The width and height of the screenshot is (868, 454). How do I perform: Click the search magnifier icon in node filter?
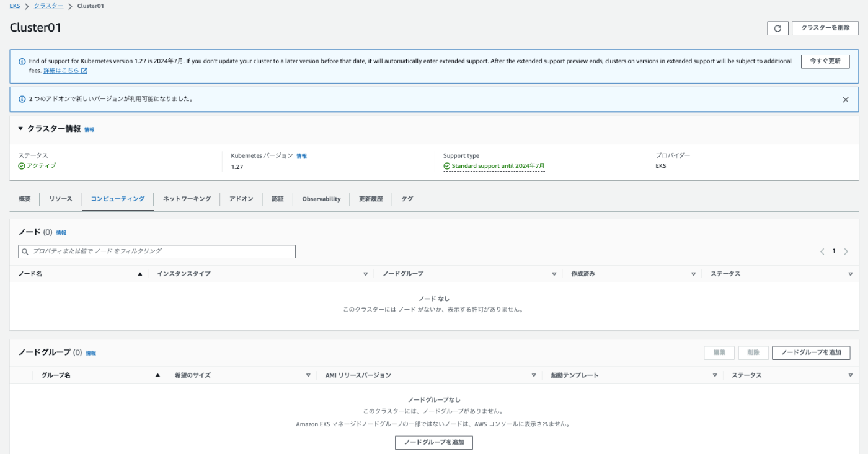tap(25, 251)
